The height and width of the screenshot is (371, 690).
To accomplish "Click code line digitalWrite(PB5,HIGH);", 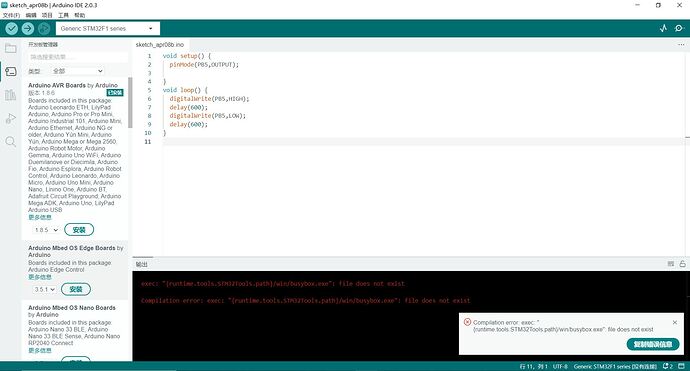I will coord(209,99).
